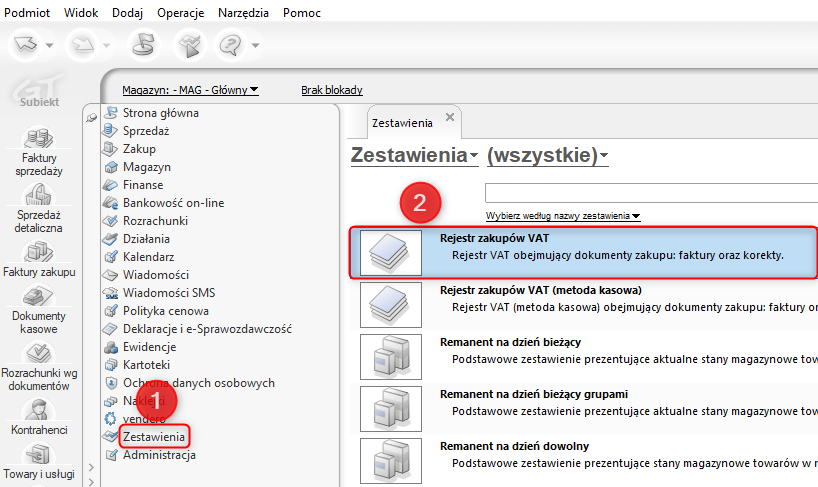
Task: Open the Widok menu
Action: (81, 13)
